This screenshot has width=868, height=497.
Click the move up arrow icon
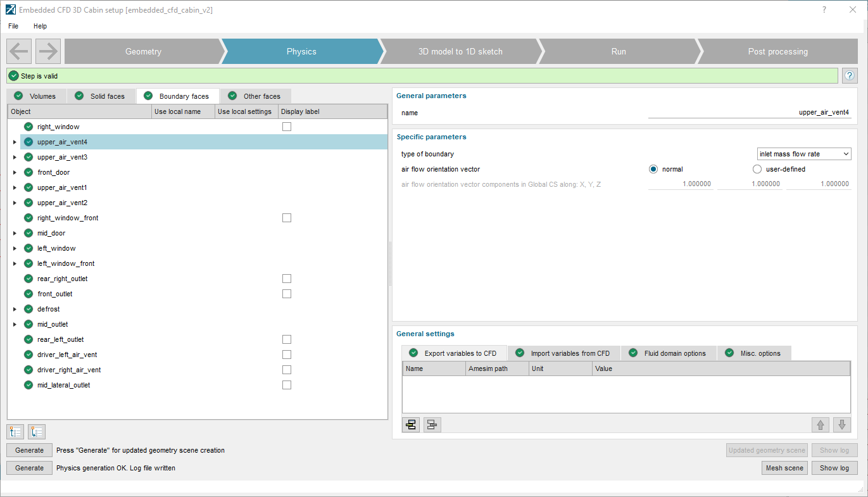point(821,425)
